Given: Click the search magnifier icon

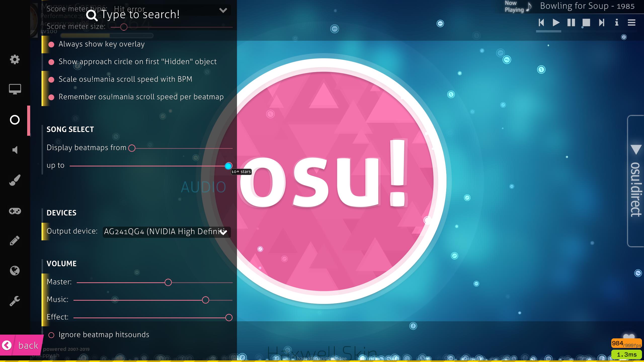Looking at the screenshot, I should 92,15.
